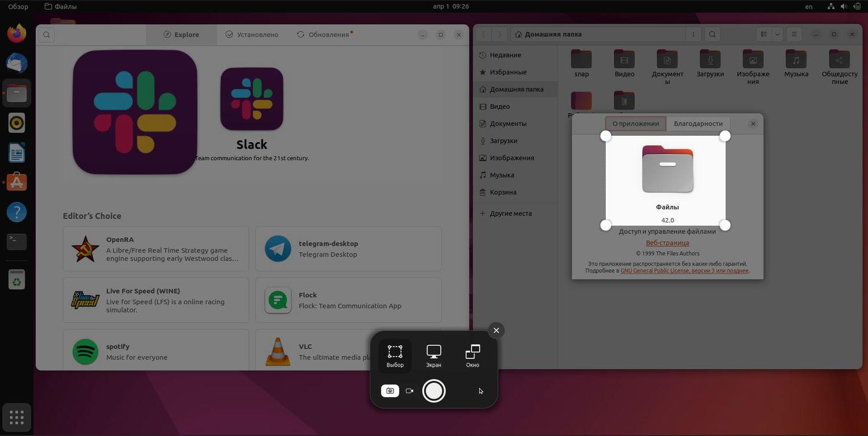Open Firefox from the dock
Screen dimensions: 868x436
tap(17, 33)
